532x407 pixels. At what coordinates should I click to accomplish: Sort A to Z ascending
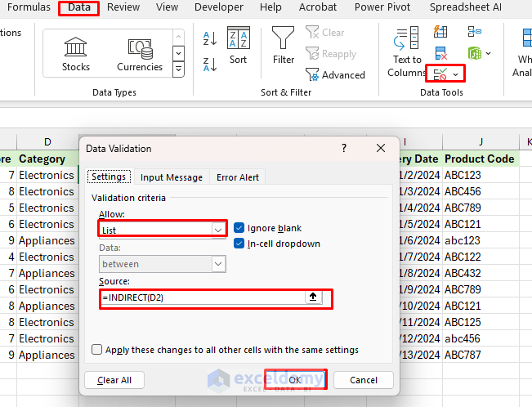[x=210, y=38]
